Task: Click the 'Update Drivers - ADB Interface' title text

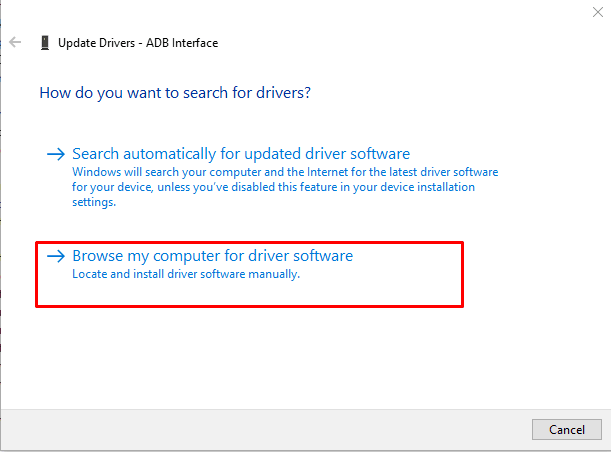Action: (139, 43)
